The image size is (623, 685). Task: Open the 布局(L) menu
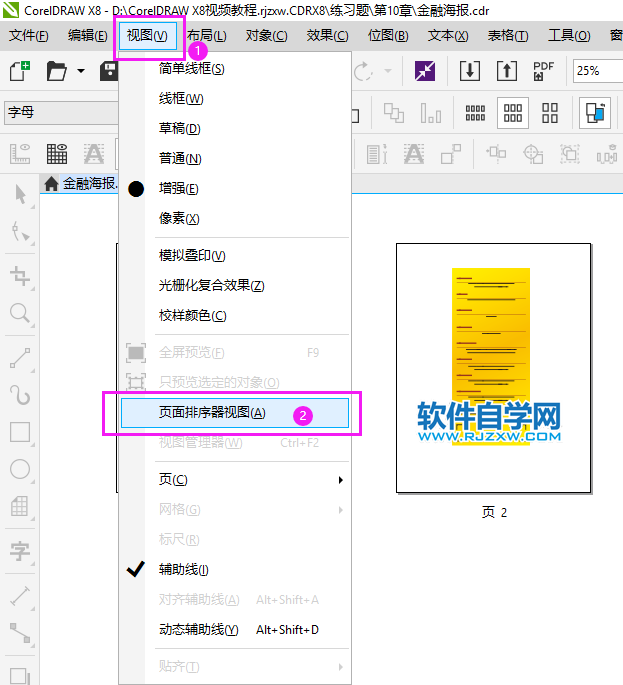207,35
